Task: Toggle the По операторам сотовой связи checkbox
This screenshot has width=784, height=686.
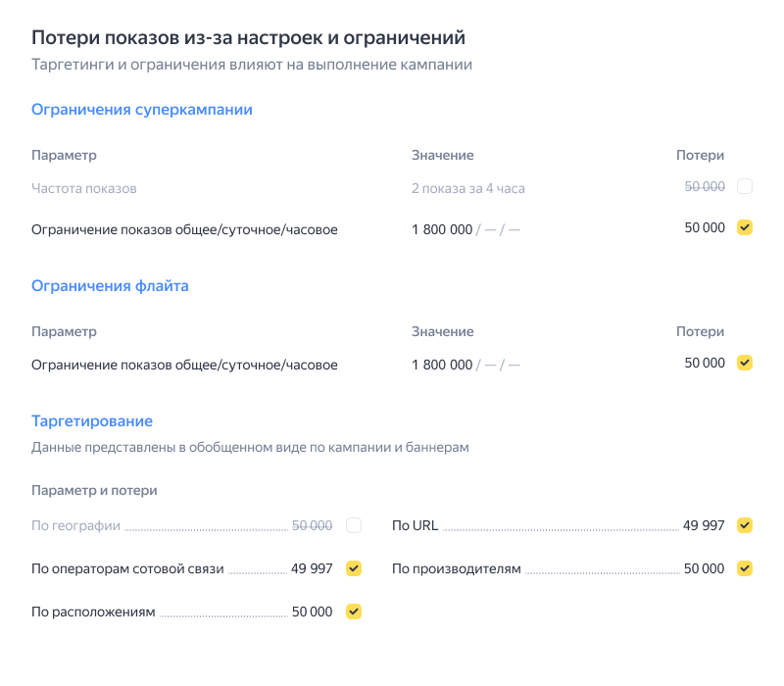Action: pos(354,568)
